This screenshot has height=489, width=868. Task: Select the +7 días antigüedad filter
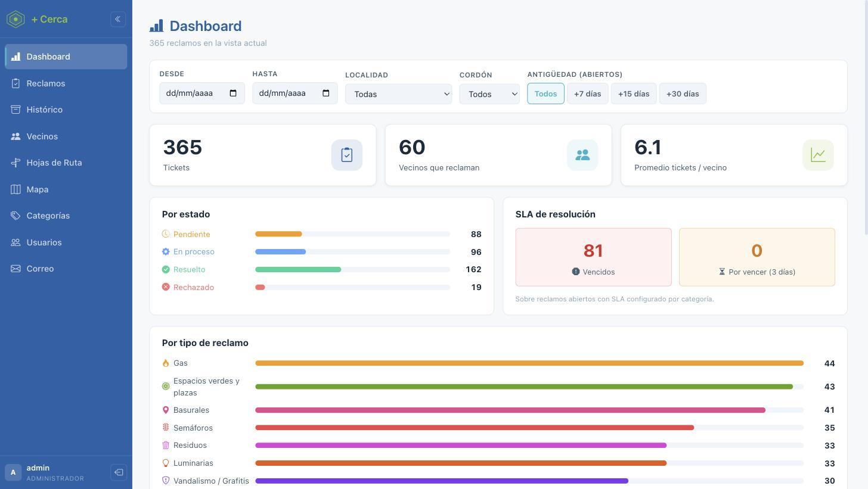(x=587, y=94)
